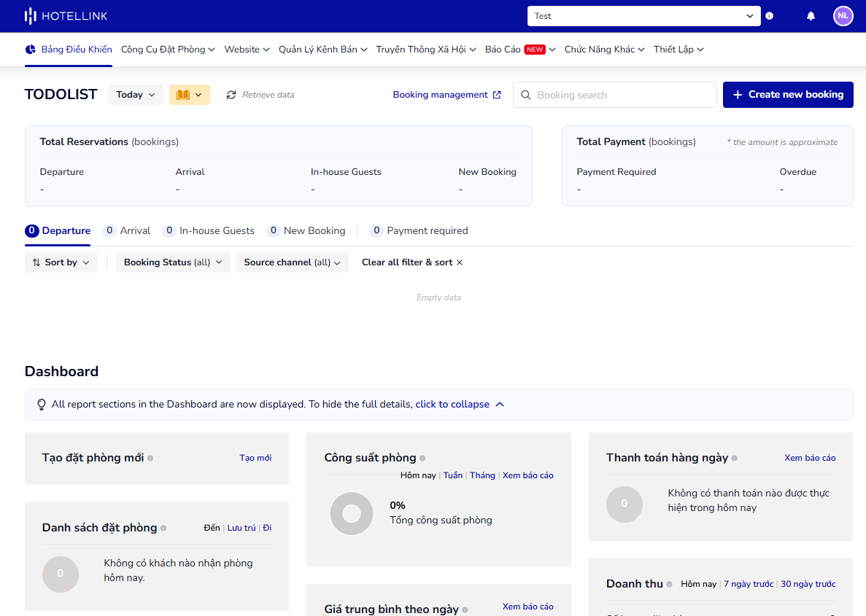The image size is (866, 616).
Task: Open the Báo Cáo menu
Action: point(520,49)
